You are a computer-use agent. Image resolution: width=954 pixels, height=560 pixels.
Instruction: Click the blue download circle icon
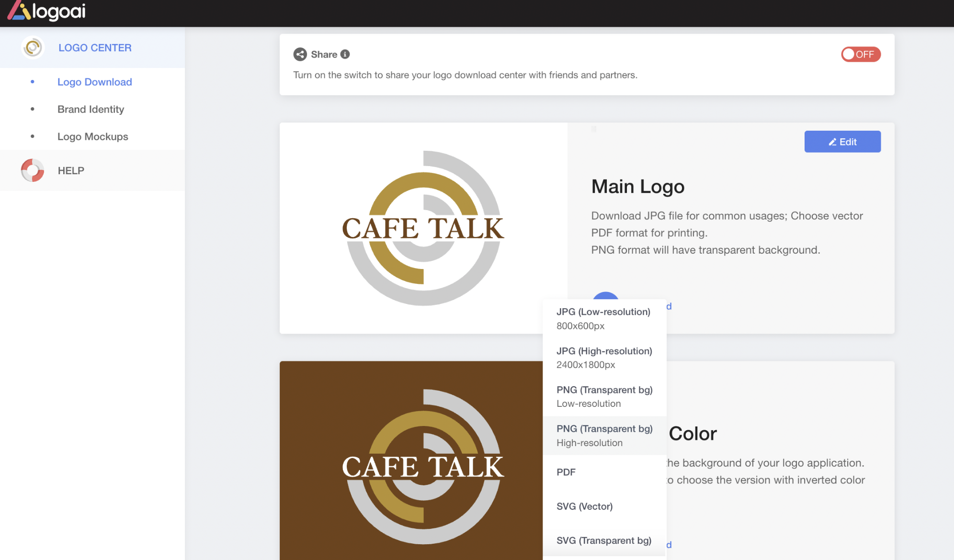pyautogui.click(x=605, y=296)
